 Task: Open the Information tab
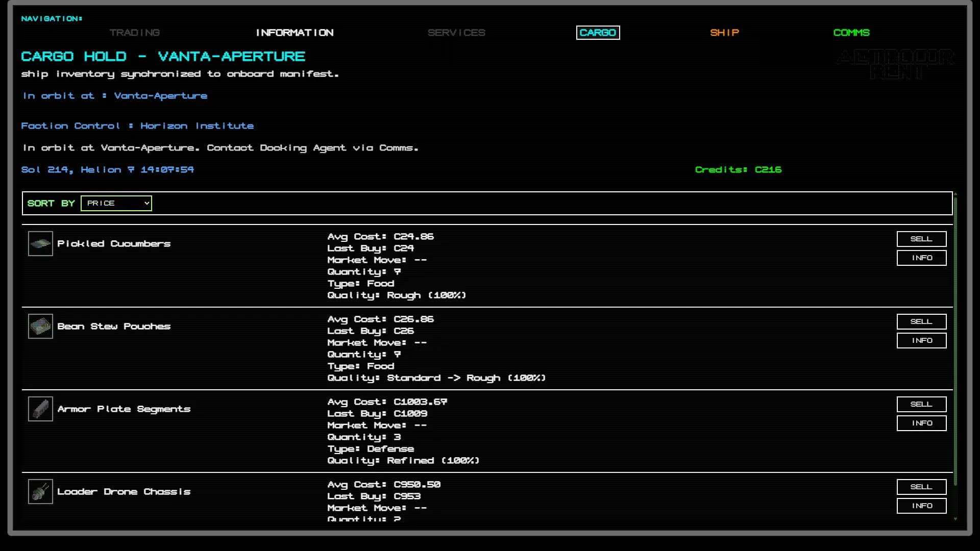click(x=295, y=33)
